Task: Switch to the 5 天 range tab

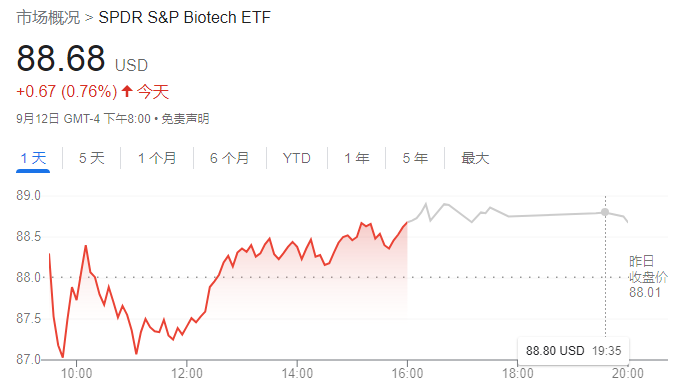Action: pyautogui.click(x=91, y=158)
